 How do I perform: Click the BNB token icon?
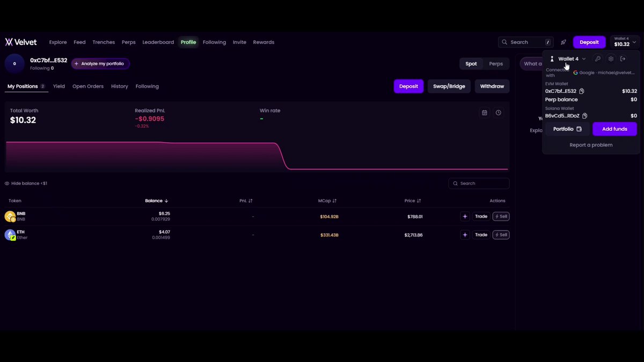[10, 217]
